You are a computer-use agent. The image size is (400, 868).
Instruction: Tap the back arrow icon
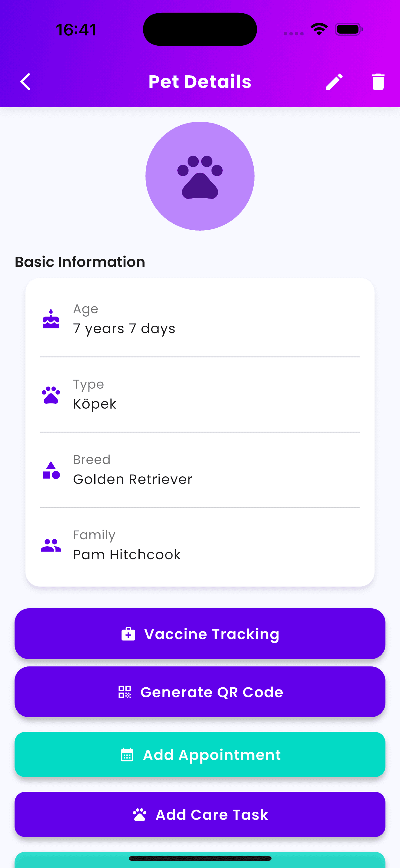25,82
